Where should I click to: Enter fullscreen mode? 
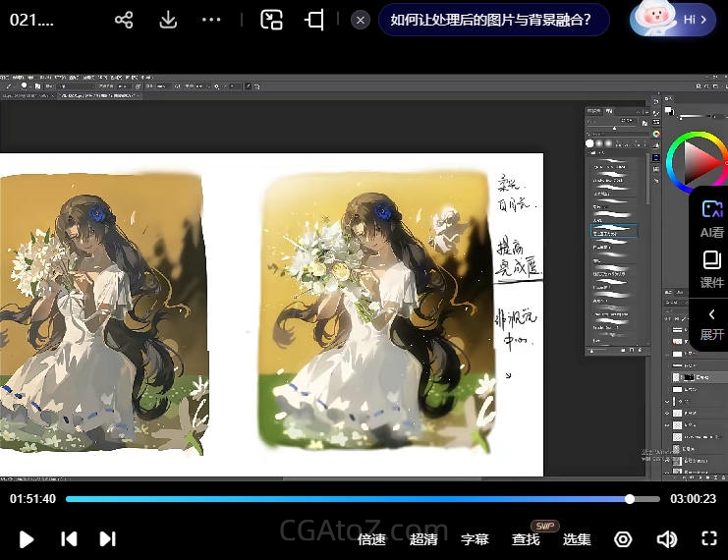pyautogui.click(x=709, y=538)
